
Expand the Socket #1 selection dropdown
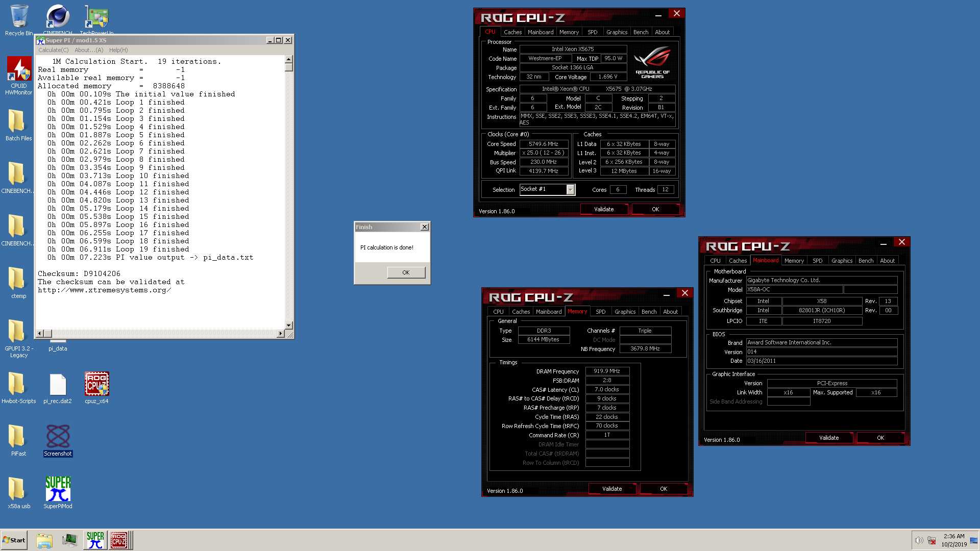(x=571, y=189)
